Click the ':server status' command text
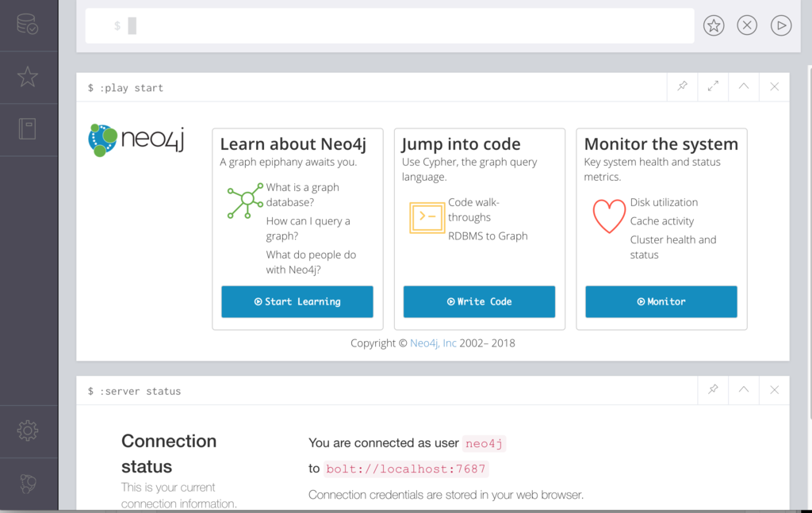Image resolution: width=812 pixels, height=513 pixels. [x=140, y=392]
